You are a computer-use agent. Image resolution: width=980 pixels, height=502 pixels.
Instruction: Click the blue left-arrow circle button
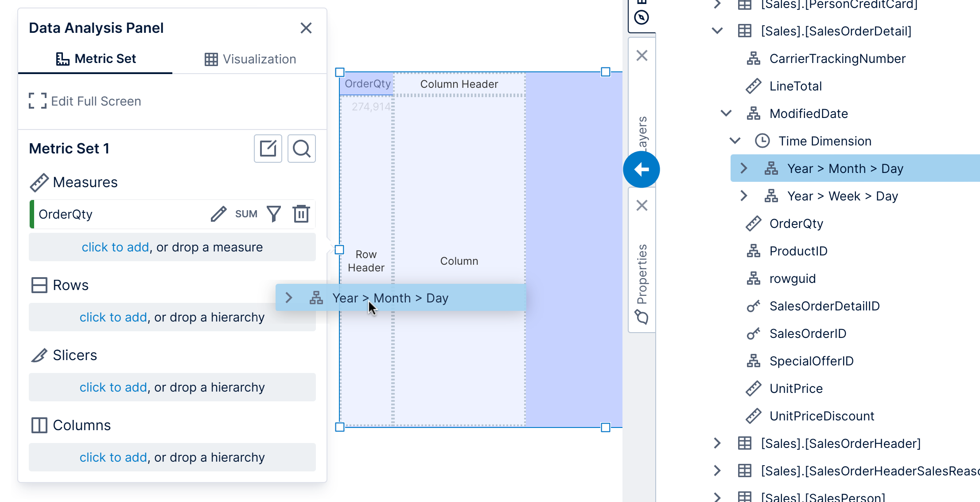point(642,169)
